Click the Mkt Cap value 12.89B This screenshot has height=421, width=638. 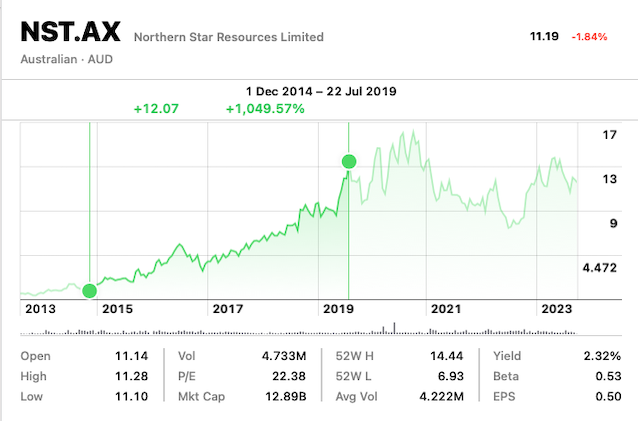tap(285, 396)
